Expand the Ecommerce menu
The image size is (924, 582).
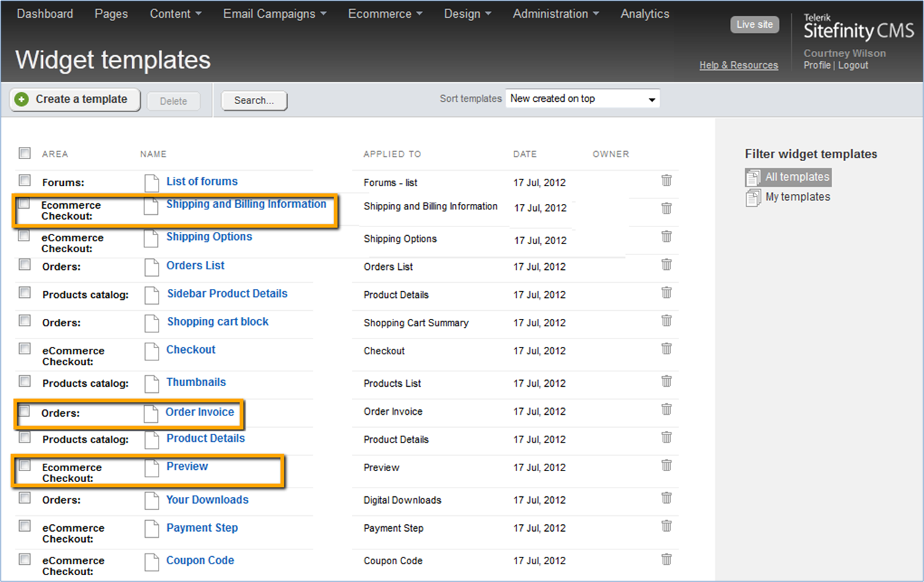[385, 14]
